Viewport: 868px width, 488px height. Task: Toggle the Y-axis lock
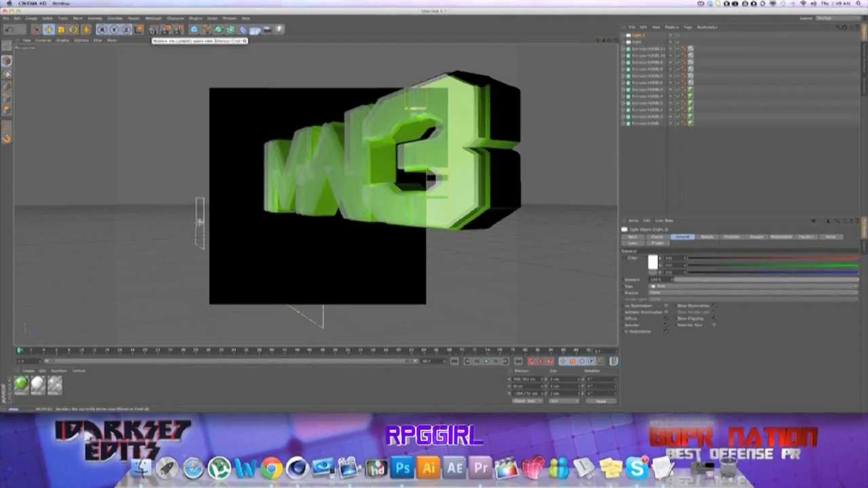[114, 29]
